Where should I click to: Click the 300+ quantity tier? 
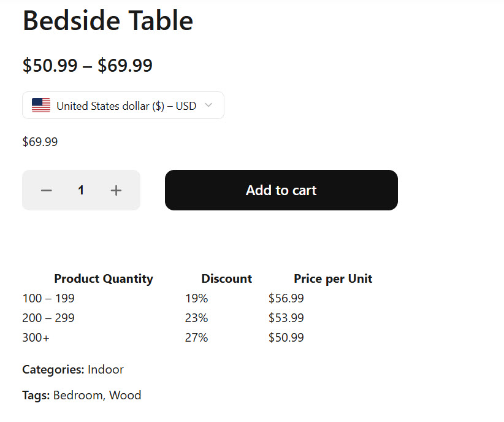coord(36,337)
